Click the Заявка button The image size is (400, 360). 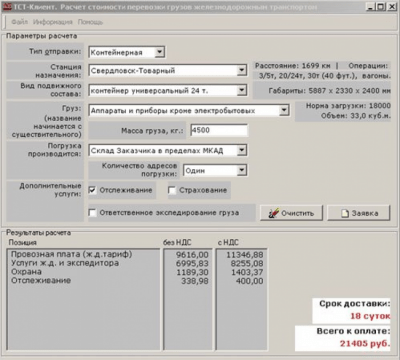(359, 213)
